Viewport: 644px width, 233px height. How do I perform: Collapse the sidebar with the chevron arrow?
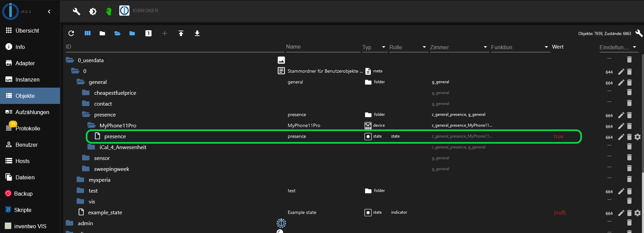[49, 12]
